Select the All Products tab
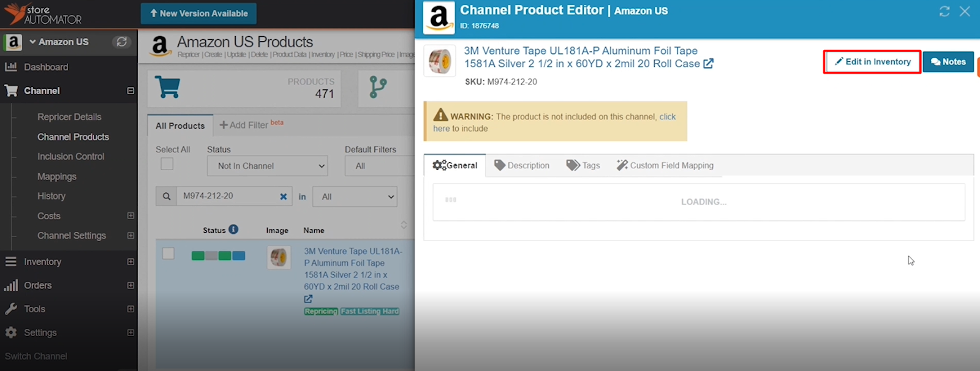The image size is (980, 371). pyautogui.click(x=180, y=126)
